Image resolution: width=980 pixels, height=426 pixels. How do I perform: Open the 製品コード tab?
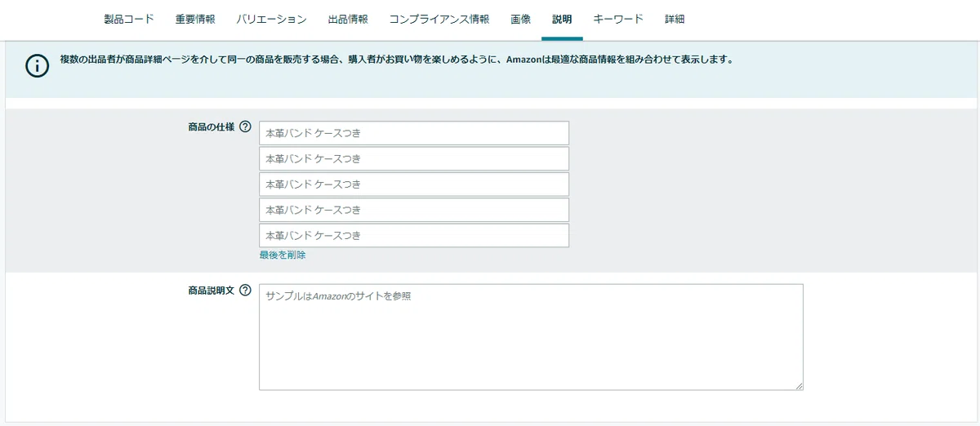click(129, 19)
